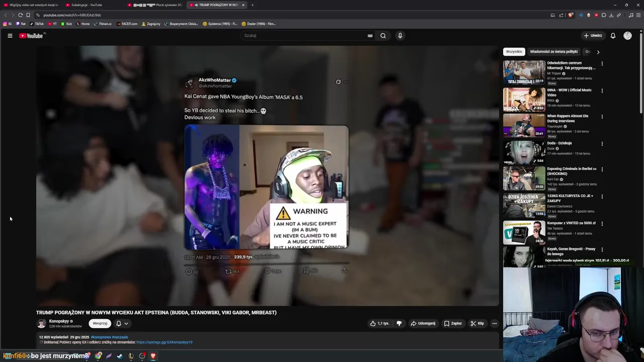Viewport: 644px width, 362px height.
Task: Open notification bell dropdown for Konopskyy
Action: [x=122, y=323]
